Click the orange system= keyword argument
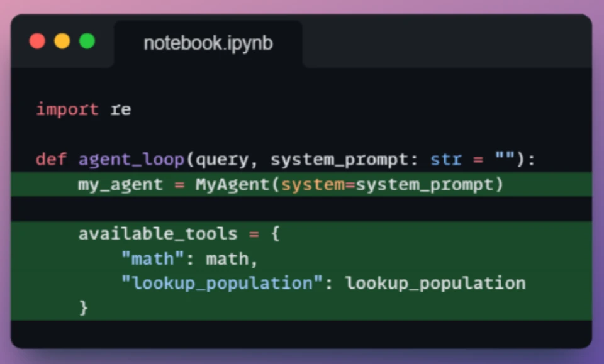The width and height of the screenshot is (604, 364). pyautogui.click(x=318, y=185)
